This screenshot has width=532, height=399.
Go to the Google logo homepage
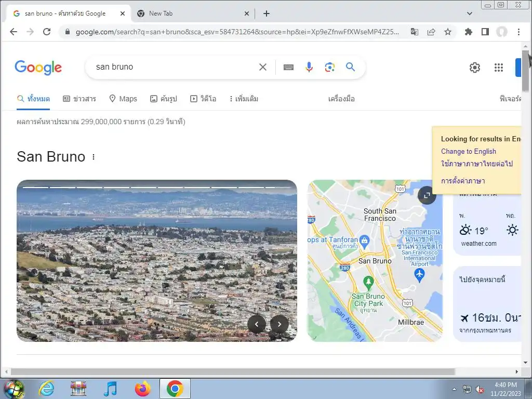[38, 68]
